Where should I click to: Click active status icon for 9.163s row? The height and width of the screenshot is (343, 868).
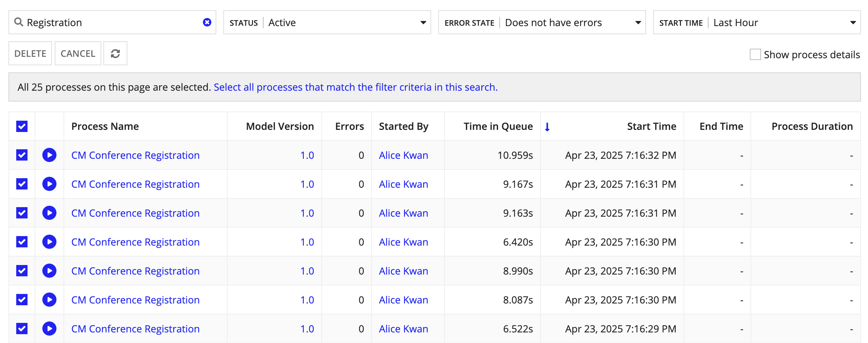(x=49, y=213)
